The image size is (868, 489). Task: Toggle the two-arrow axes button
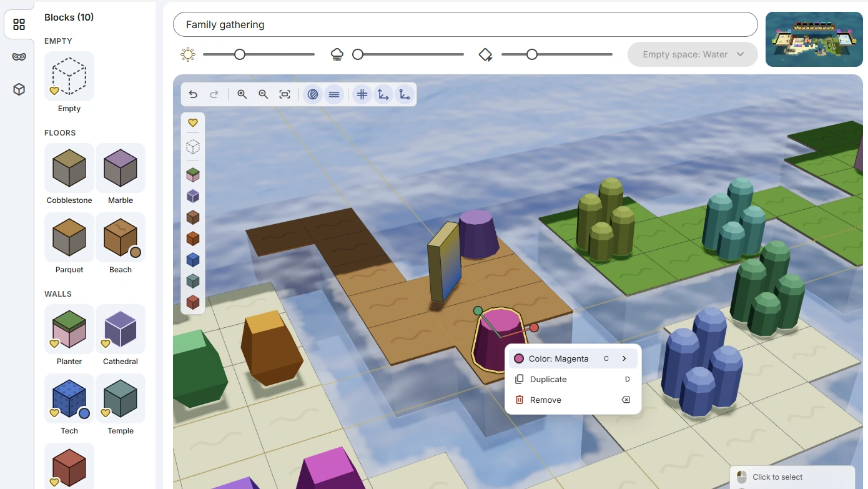[x=383, y=94]
